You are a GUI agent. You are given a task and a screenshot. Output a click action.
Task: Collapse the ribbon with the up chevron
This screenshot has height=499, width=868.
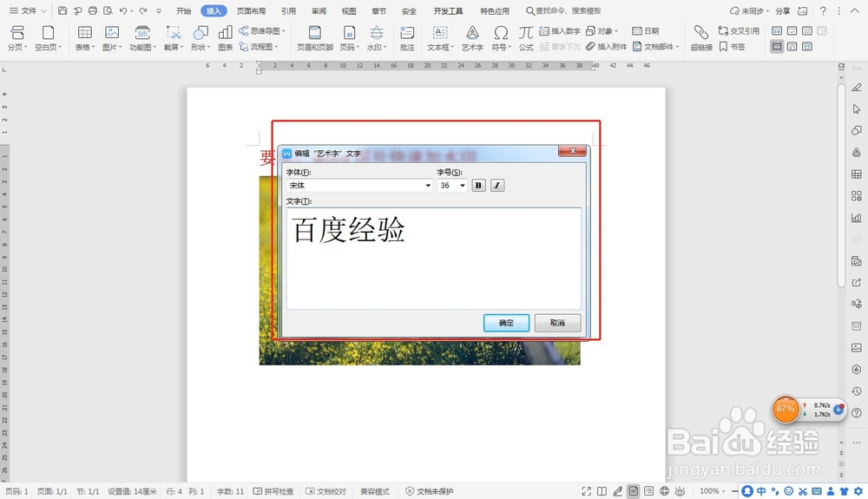[855, 10]
